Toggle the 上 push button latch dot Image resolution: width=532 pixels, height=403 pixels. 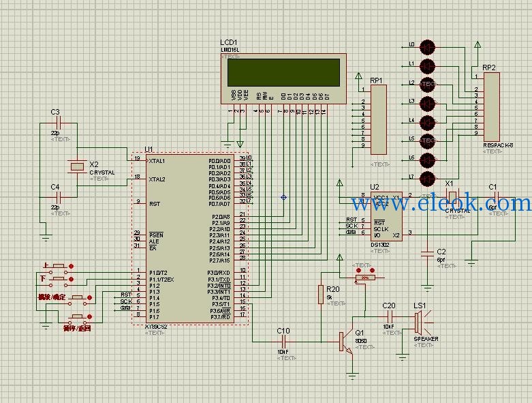tap(72, 266)
